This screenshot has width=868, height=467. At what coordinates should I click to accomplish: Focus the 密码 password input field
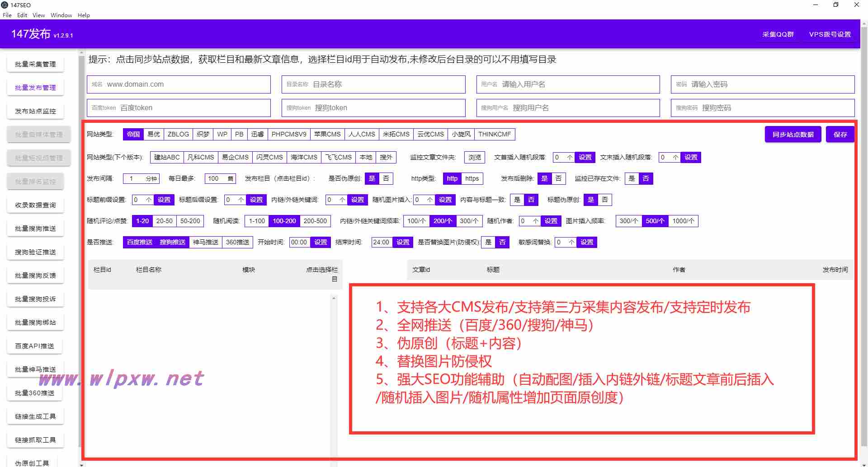pos(763,84)
